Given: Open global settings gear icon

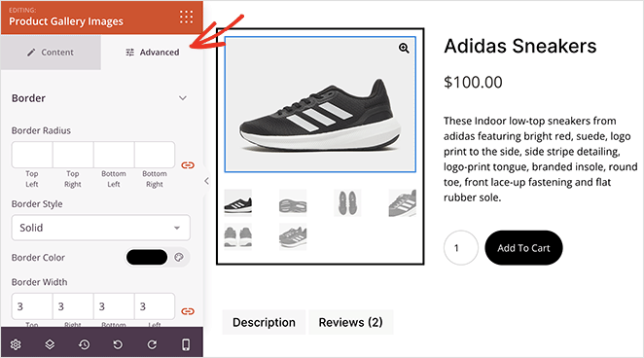Looking at the screenshot, I should [x=16, y=344].
